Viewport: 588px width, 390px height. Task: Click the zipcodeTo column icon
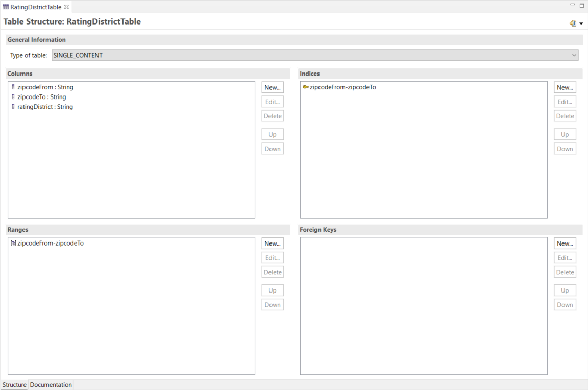pyautogui.click(x=13, y=97)
